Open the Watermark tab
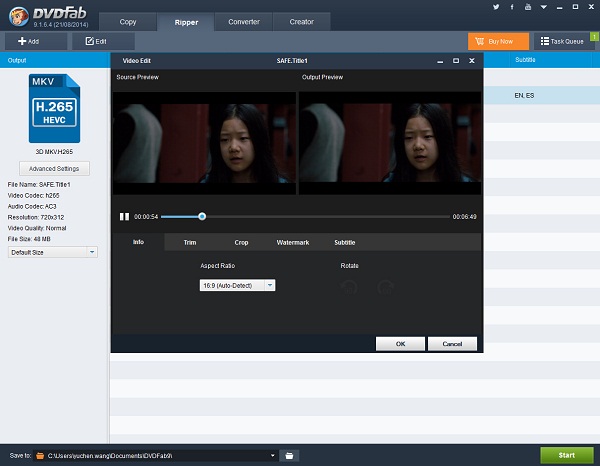The image size is (600, 466). click(x=293, y=242)
